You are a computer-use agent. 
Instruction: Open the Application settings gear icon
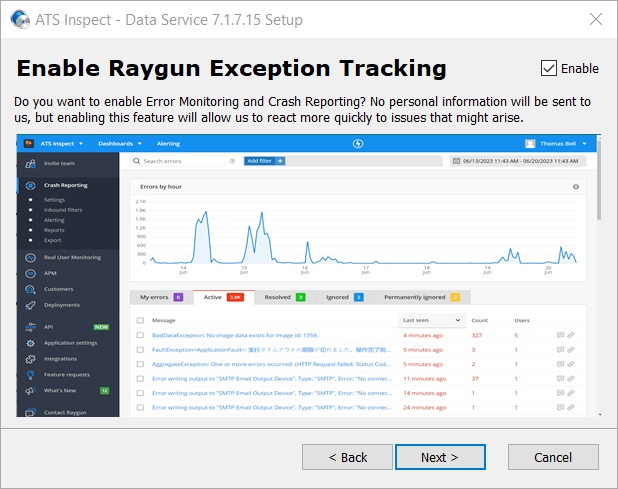(30, 343)
